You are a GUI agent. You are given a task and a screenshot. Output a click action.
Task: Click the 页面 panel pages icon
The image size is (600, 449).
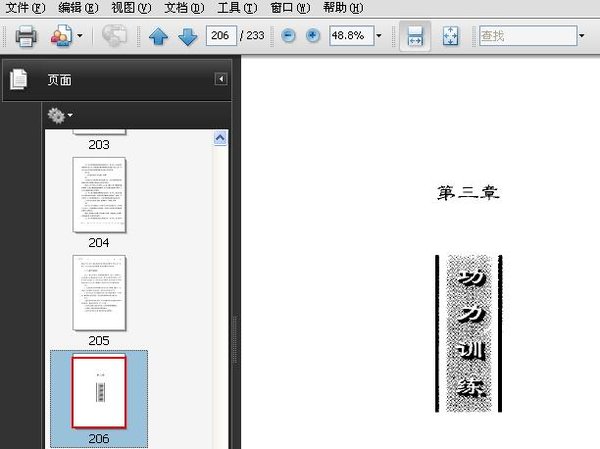pos(18,79)
